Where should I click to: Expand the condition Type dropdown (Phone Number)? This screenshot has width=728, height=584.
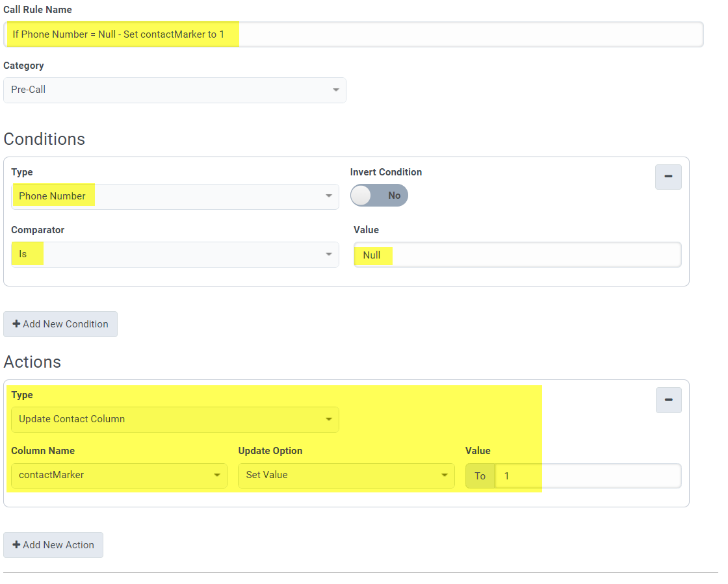[x=175, y=196]
